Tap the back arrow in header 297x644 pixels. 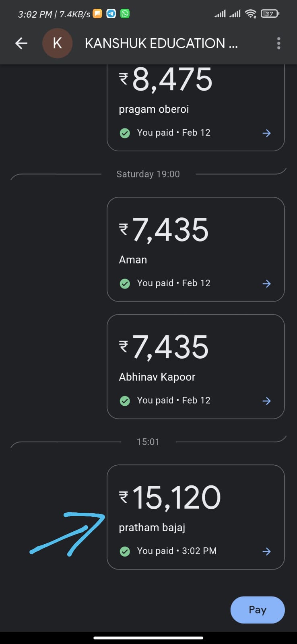point(21,43)
